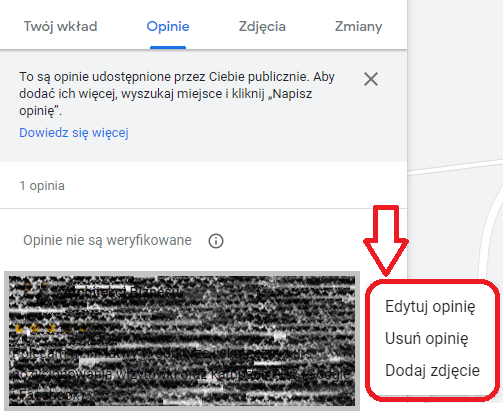This screenshot has height=413, width=503.
Task: Switch to the Zdjęcia tab
Action: click(x=262, y=27)
